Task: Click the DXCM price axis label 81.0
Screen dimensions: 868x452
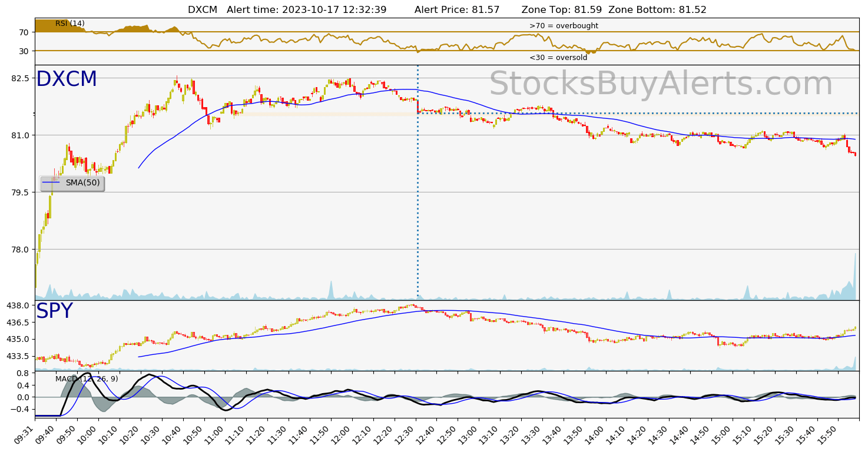Action: 20,135
